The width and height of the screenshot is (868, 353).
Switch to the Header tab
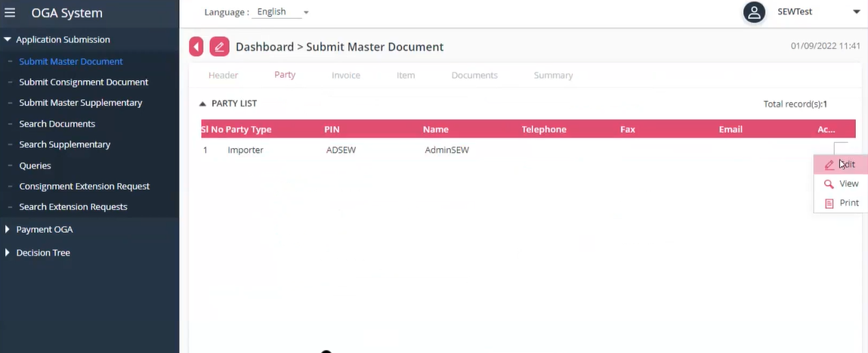pos(223,76)
